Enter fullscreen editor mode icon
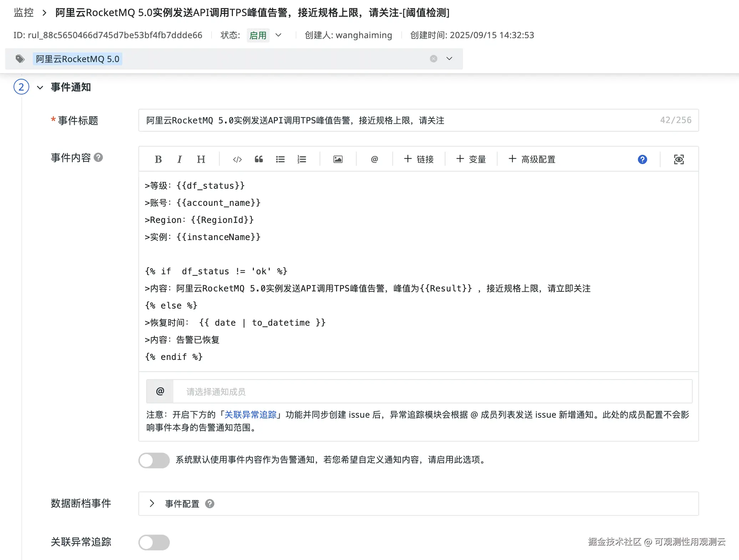The width and height of the screenshot is (739, 560). (679, 159)
